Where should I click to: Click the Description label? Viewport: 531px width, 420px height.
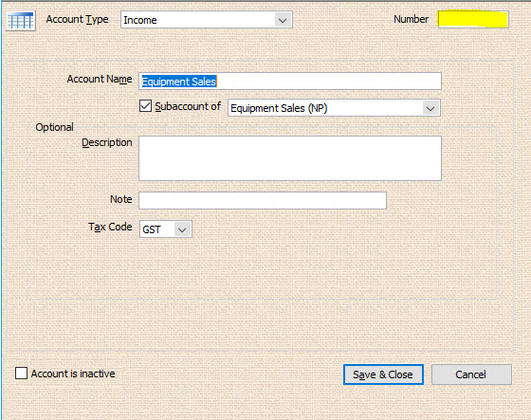click(107, 142)
